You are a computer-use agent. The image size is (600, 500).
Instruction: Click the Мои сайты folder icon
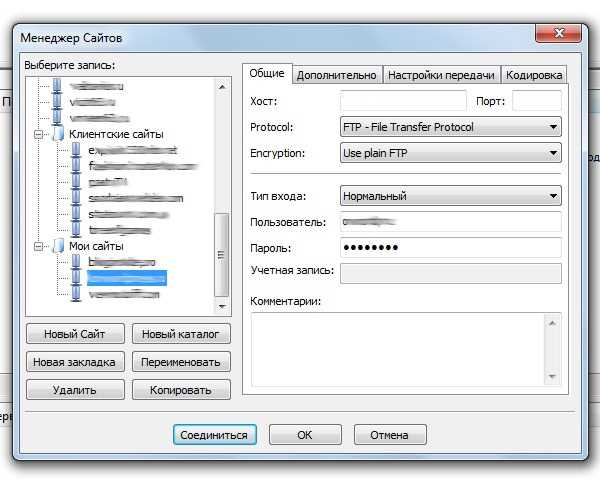coord(58,246)
